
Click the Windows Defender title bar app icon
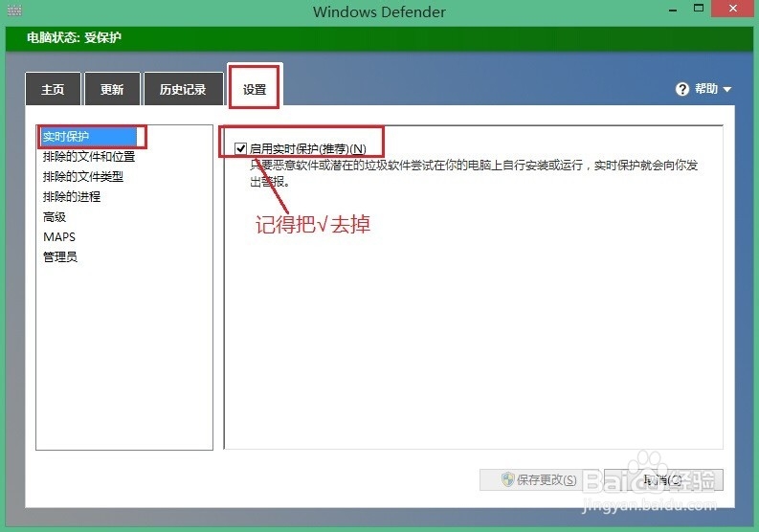tap(14, 11)
